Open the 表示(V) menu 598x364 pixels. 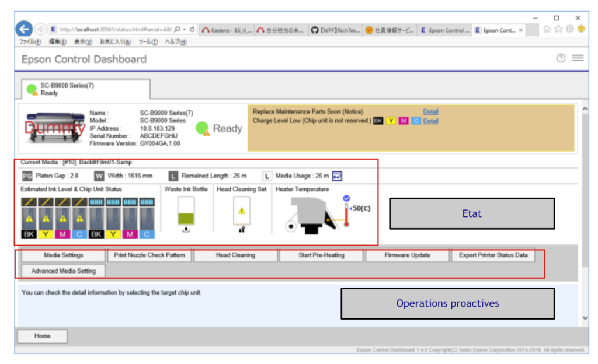(x=83, y=42)
